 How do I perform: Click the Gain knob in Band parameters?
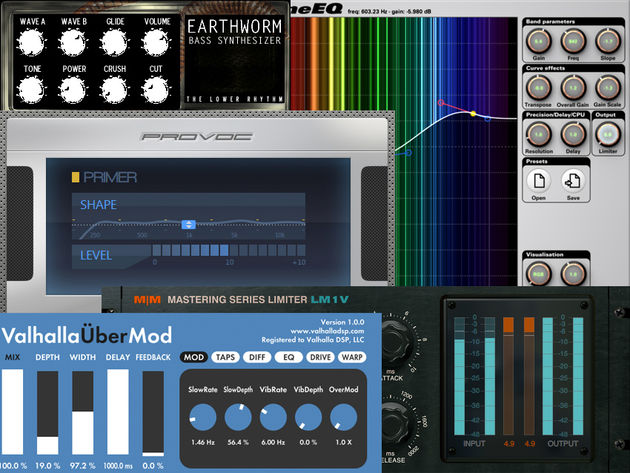538,41
